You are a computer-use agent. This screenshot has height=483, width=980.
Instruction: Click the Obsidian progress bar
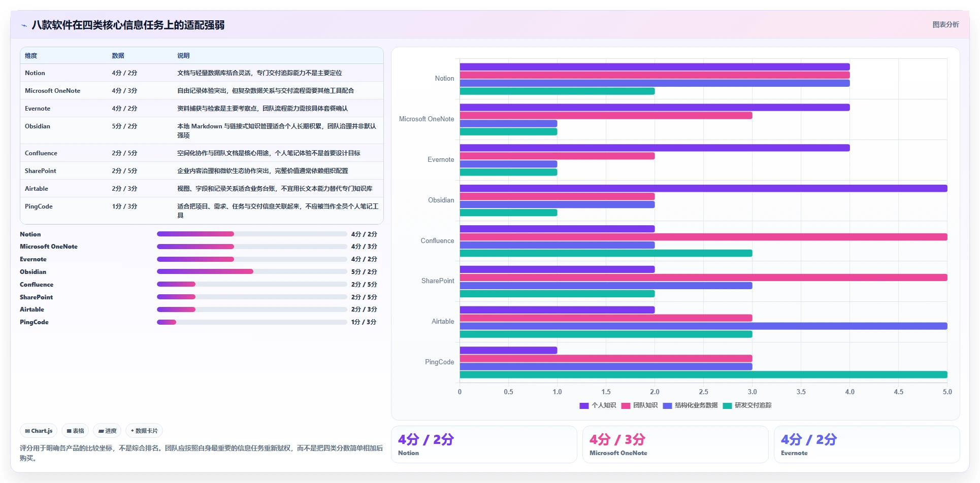point(252,271)
